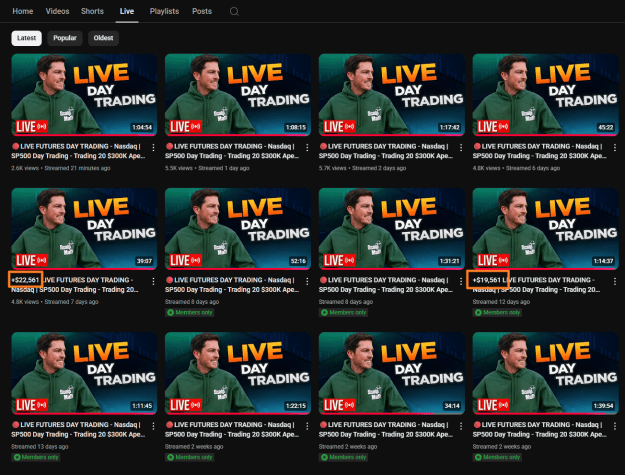Open the +$19,561 stream title link
625x475 pixels.
coord(537,285)
